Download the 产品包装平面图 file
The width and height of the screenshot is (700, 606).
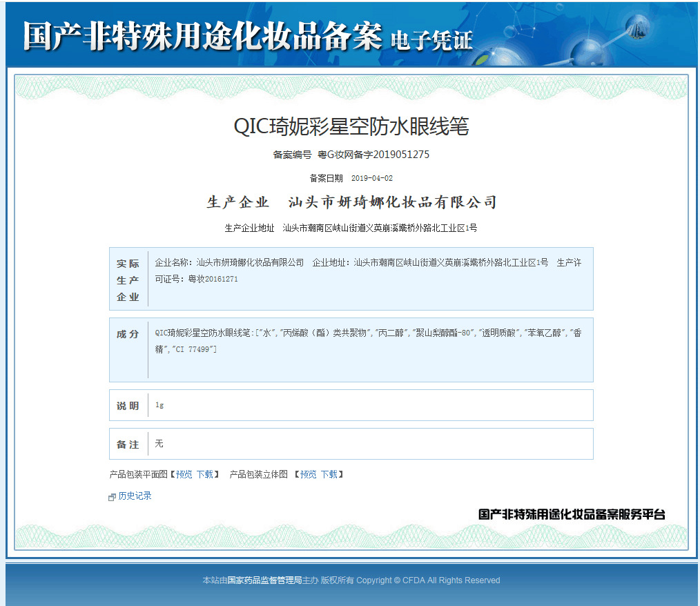tap(205, 474)
